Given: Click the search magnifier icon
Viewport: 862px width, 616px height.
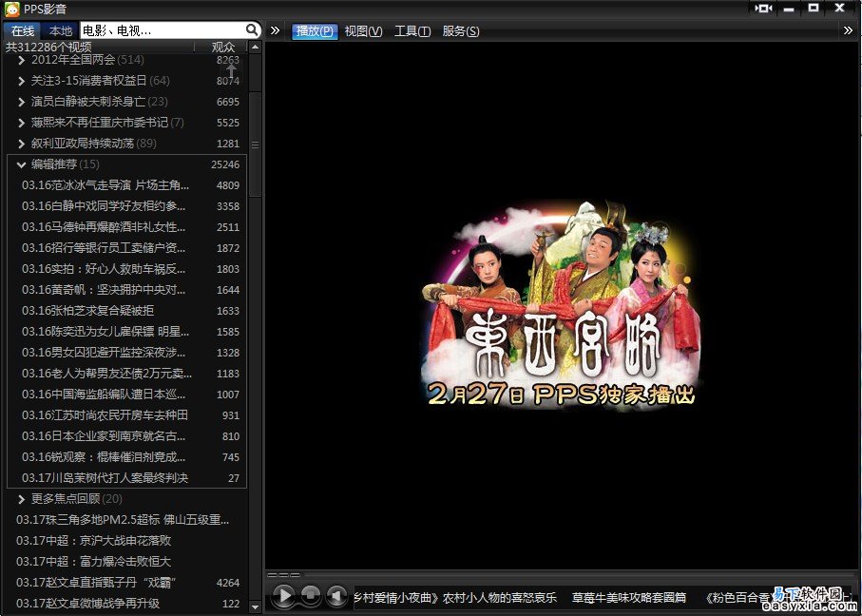Looking at the screenshot, I should 252,30.
